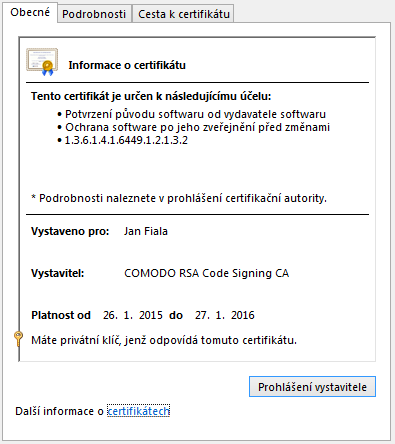Click the Podrobnosti naleznete v prohlášení note
The width and height of the screenshot is (395, 444).
point(179,198)
